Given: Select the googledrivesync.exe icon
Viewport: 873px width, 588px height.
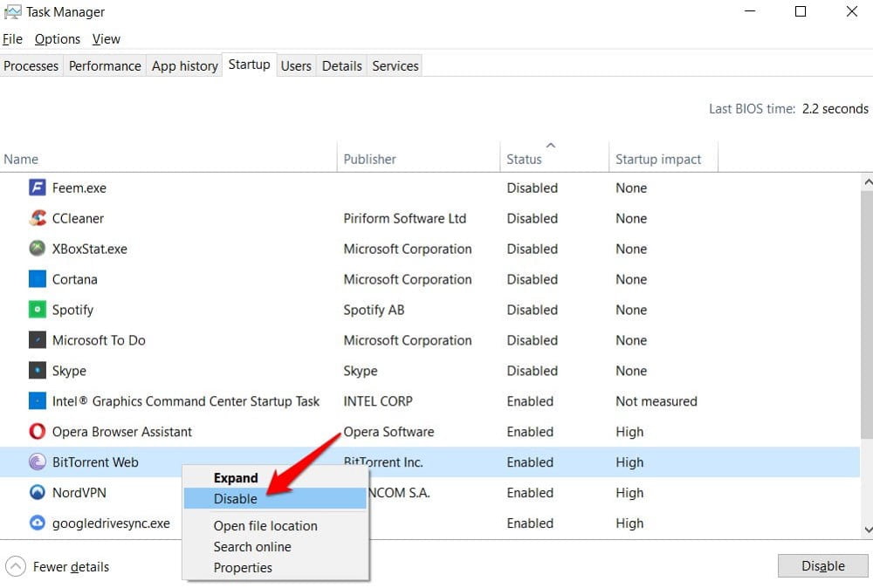Looking at the screenshot, I should point(37,523).
